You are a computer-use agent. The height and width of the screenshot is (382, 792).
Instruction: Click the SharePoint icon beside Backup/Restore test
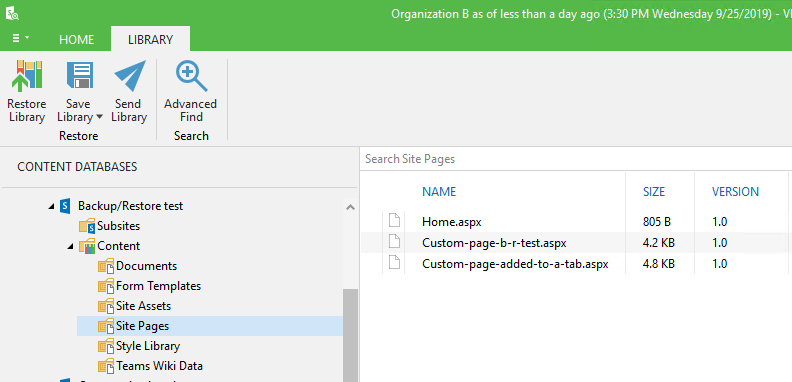65,206
